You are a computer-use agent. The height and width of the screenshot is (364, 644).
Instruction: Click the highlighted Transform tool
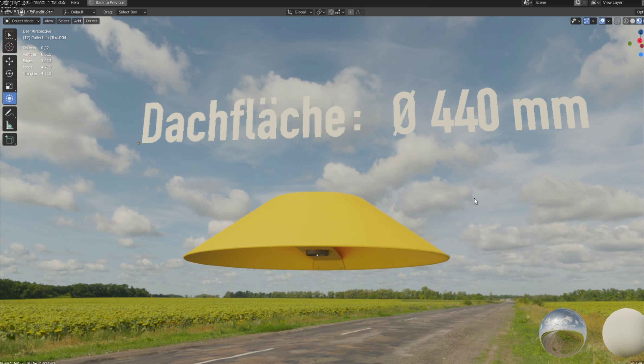click(9, 98)
